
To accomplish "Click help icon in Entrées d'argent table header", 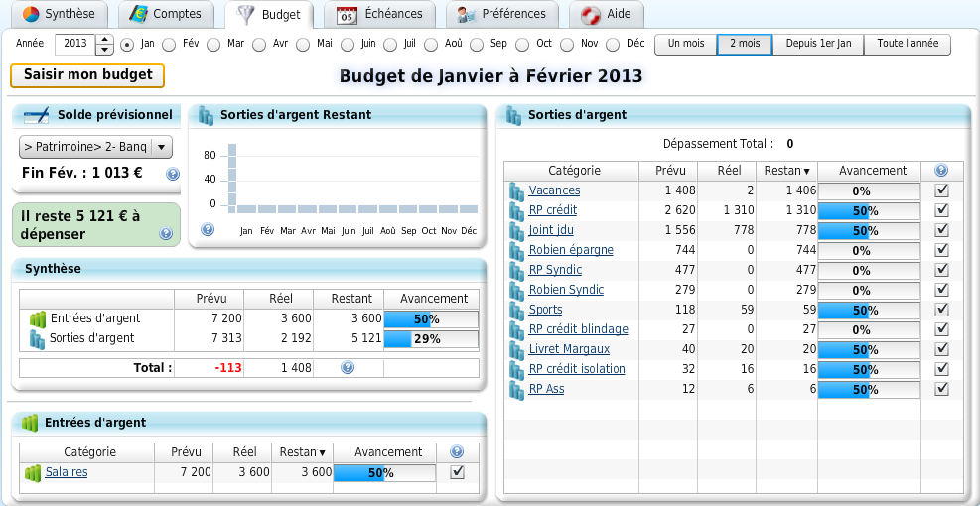I will coord(457,452).
